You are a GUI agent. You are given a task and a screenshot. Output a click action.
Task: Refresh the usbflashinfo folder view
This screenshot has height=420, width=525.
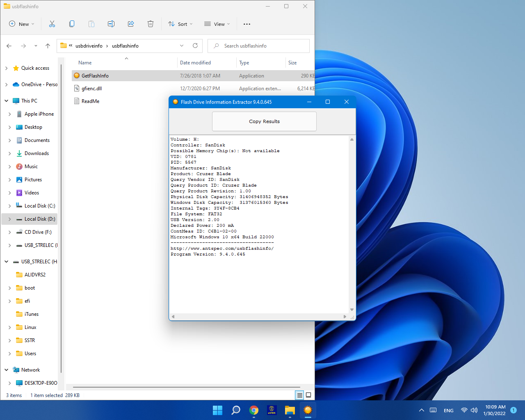pyautogui.click(x=195, y=46)
